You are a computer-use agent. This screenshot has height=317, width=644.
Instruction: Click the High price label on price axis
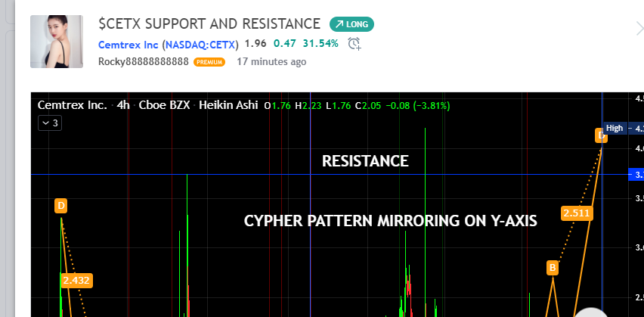pyautogui.click(x=615, y=128)
